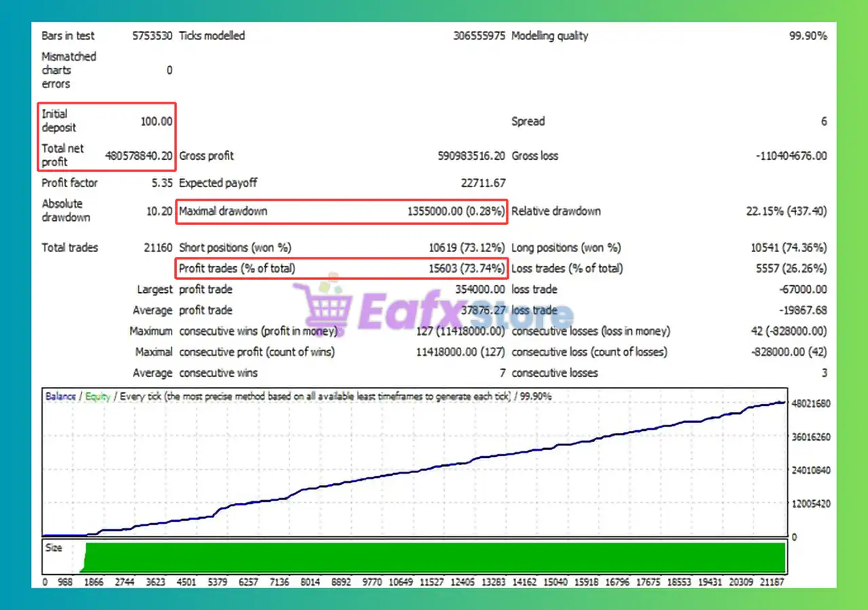Click the Gross profit value
This screenshot has height=610, width=868.
click(x=471, y=156)
